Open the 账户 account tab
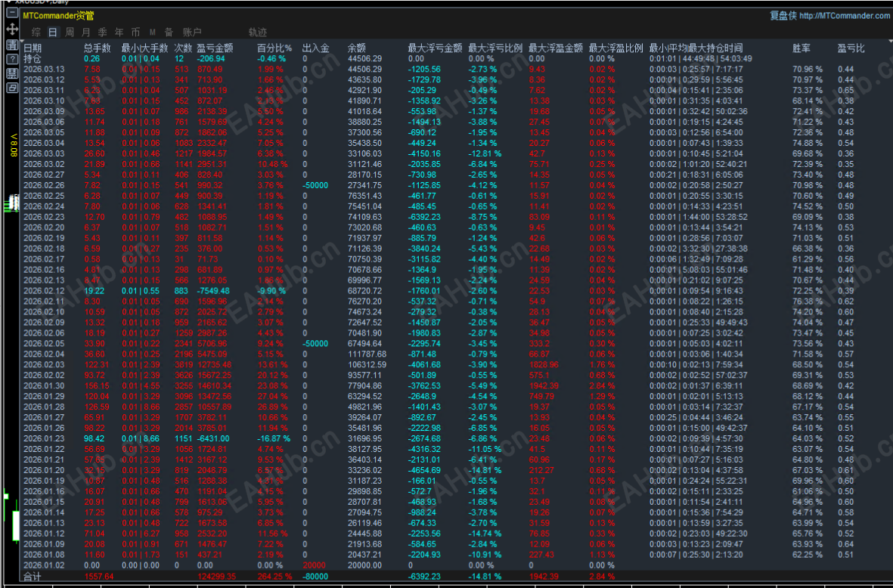Screen dimensions: 893x588 click(x=192, y=32)
